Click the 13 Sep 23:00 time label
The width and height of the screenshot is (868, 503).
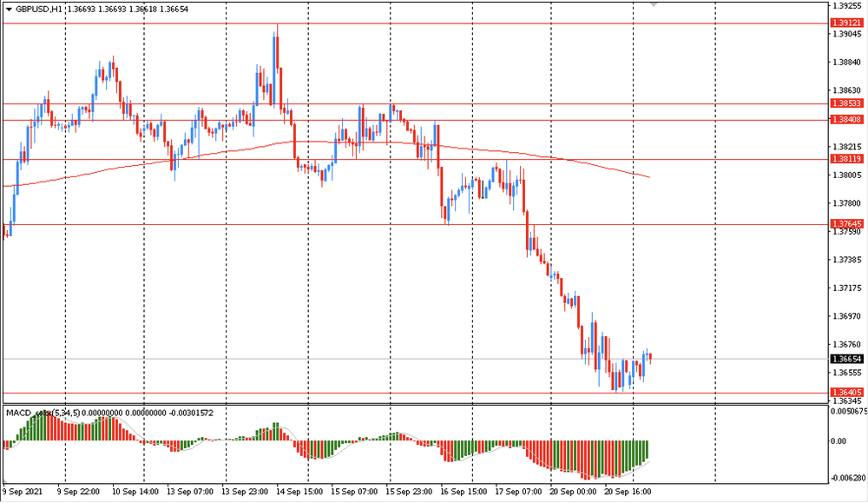(245, 492)
